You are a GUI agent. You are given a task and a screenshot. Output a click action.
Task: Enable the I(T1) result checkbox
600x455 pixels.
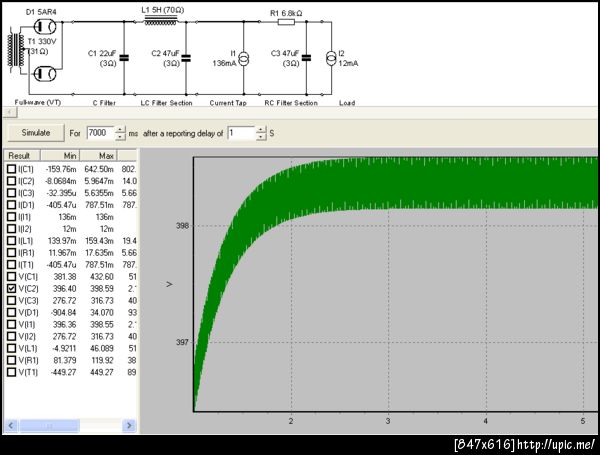click(11, 264)
